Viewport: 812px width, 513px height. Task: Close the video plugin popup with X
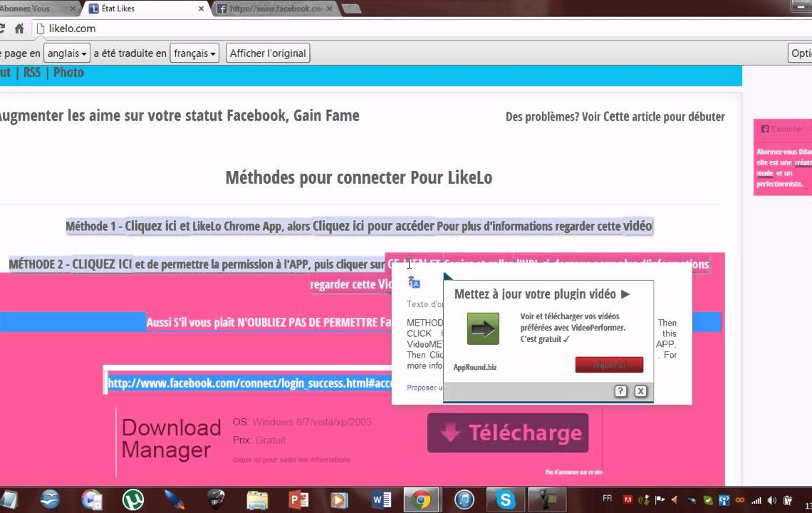(640, 391)
